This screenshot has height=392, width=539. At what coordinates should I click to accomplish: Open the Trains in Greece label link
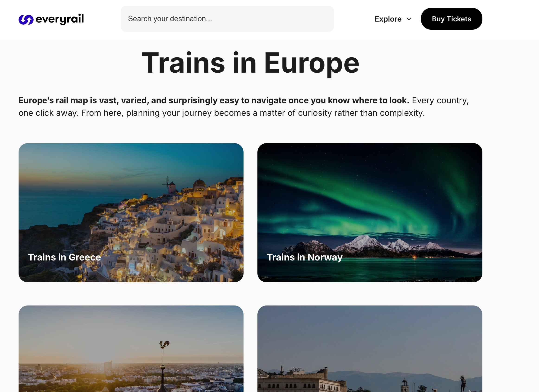tap(64, 257)
